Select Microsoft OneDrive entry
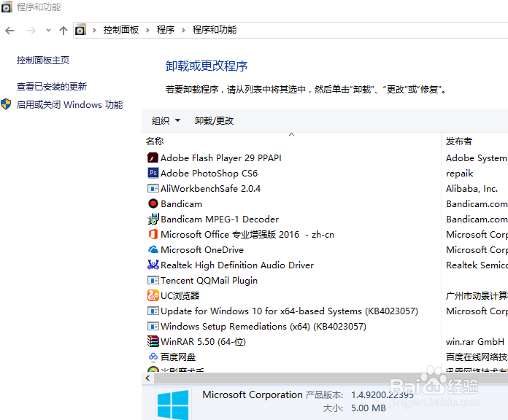 [202, 250]
